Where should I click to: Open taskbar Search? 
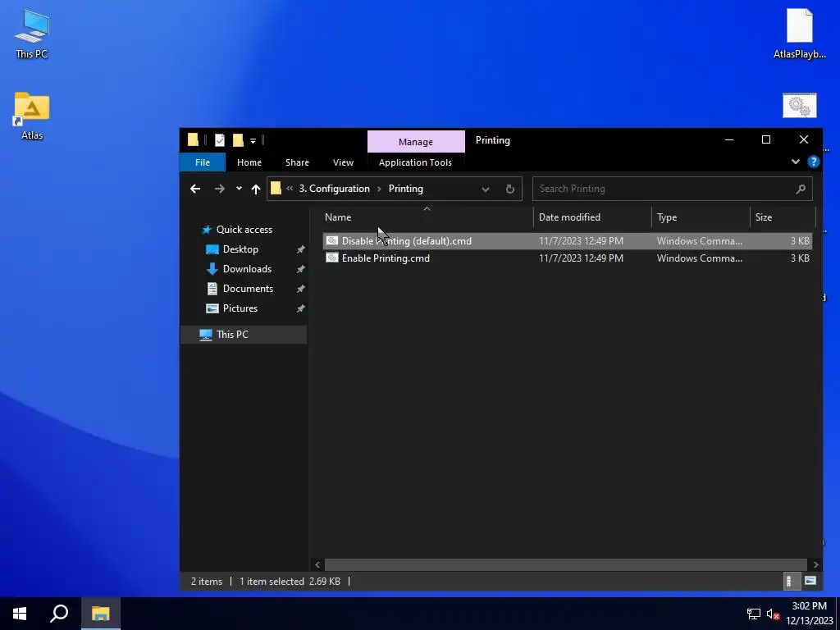pyautogui.click(x=59, y=614)
